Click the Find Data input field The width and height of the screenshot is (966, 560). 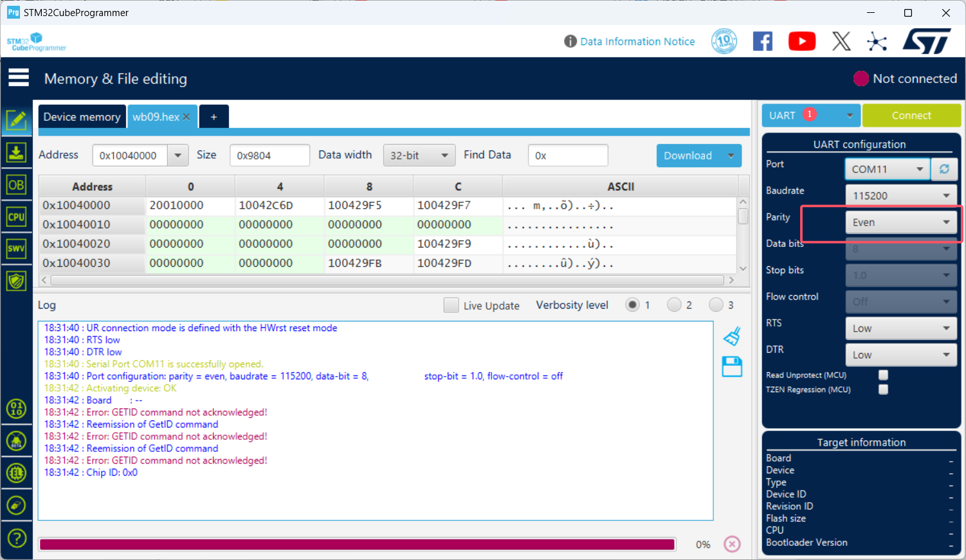tap(568, 155)
